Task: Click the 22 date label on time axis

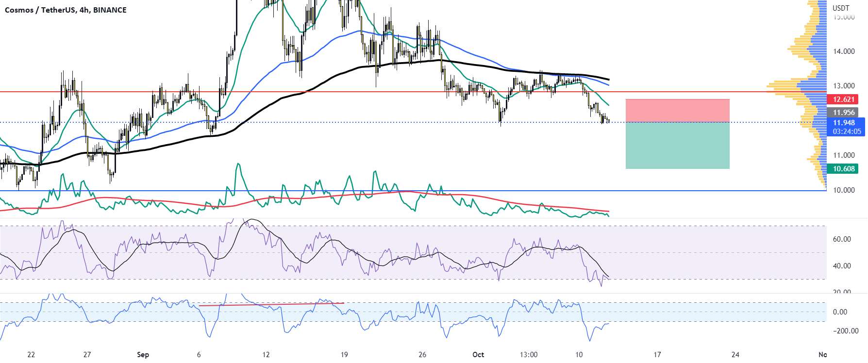Action: pyautogui.click(x=31, y=355)
